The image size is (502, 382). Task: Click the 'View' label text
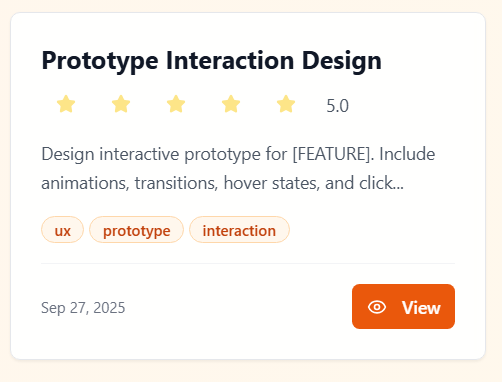click(421, 307)
